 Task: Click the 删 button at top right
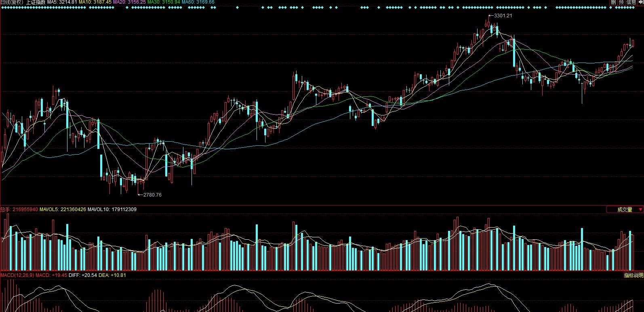pyautogui.click(x=613, y=2)
